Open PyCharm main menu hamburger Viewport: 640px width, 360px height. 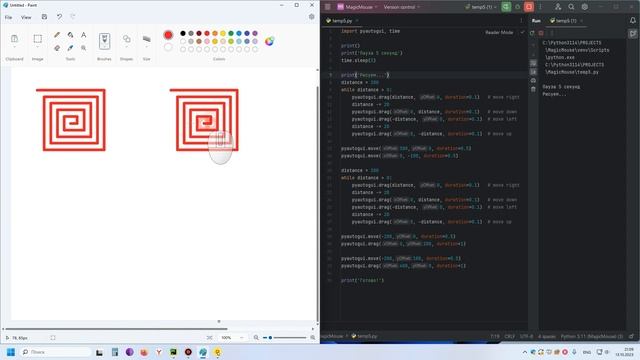[x=327, y=7]
